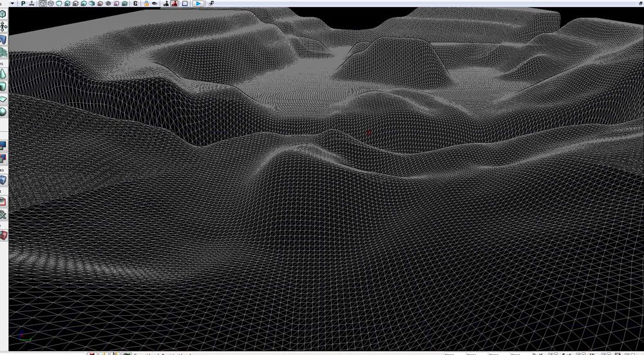The image size is (644, 355).
Task: Select the wireframe cube view mode
Action: click(x=43, y=3)
